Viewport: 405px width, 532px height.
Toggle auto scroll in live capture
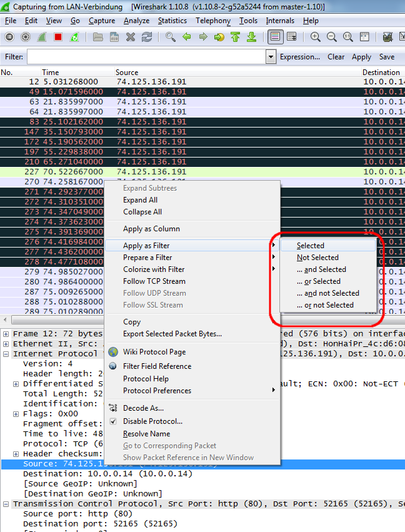click(x=291, y=37)
